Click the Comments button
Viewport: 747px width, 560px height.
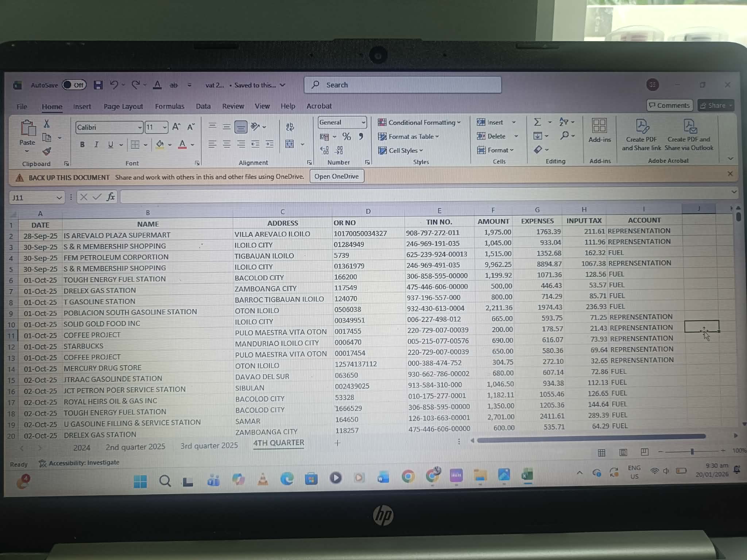[669, 105]
